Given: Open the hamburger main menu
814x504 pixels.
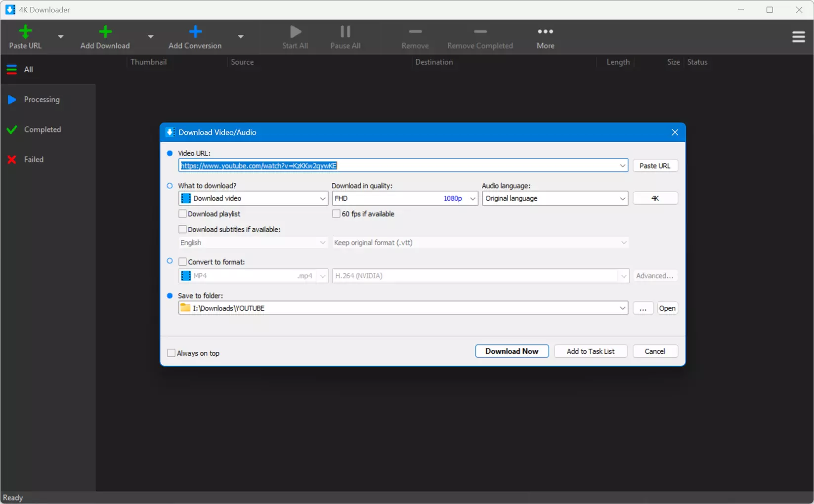Looking at the screenshot, I should 799,37.
